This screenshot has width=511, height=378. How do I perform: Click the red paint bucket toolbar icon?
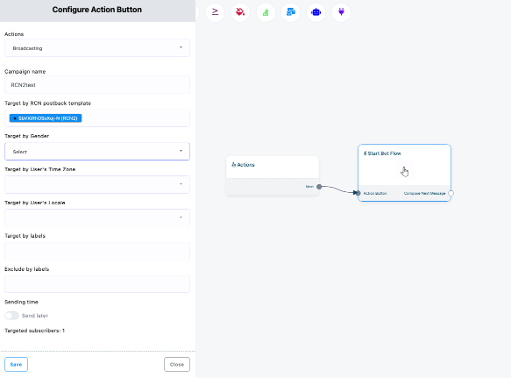[x=240, y=12]
